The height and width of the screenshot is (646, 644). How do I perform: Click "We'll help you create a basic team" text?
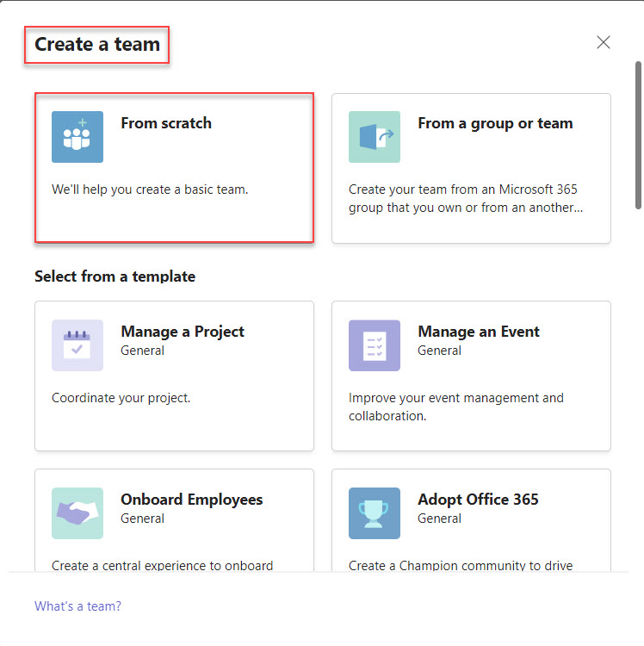pos(150,189)
